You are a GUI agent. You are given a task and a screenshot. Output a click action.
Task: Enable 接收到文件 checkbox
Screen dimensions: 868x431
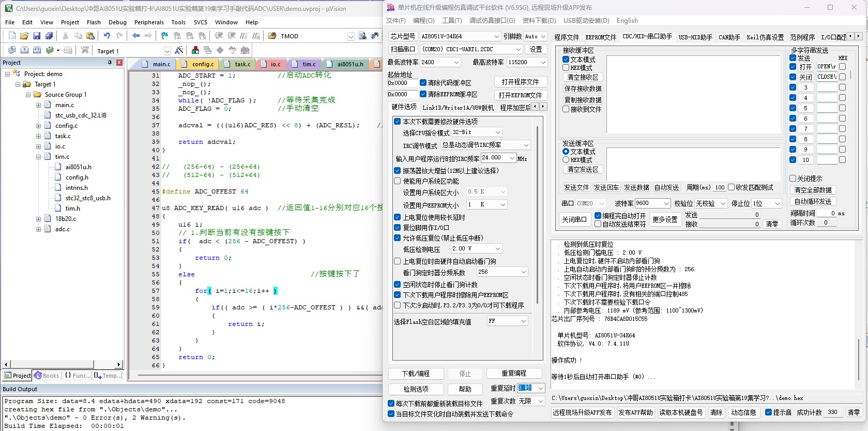(566, 109)
